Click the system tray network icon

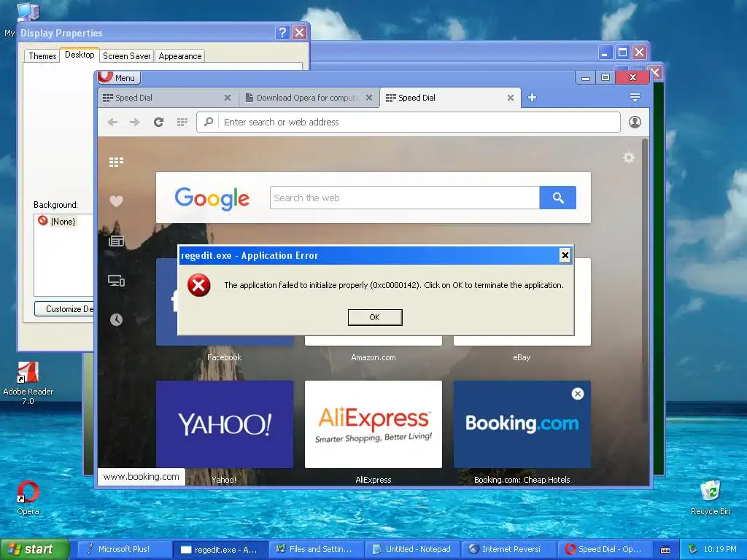click(692, 549)
